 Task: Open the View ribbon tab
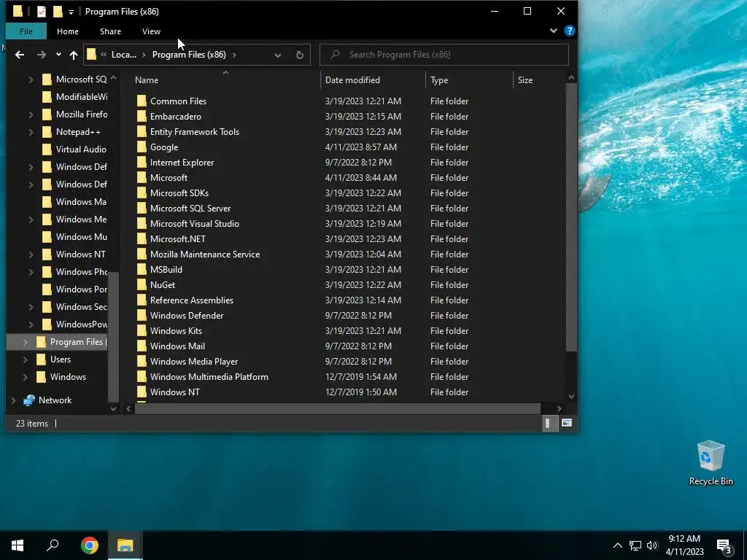(x=152, y=31)
